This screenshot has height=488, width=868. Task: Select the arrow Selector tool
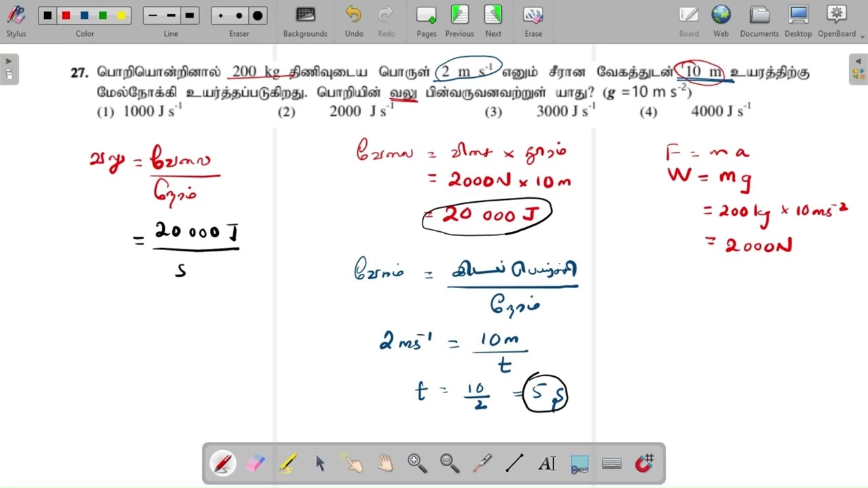320,464
